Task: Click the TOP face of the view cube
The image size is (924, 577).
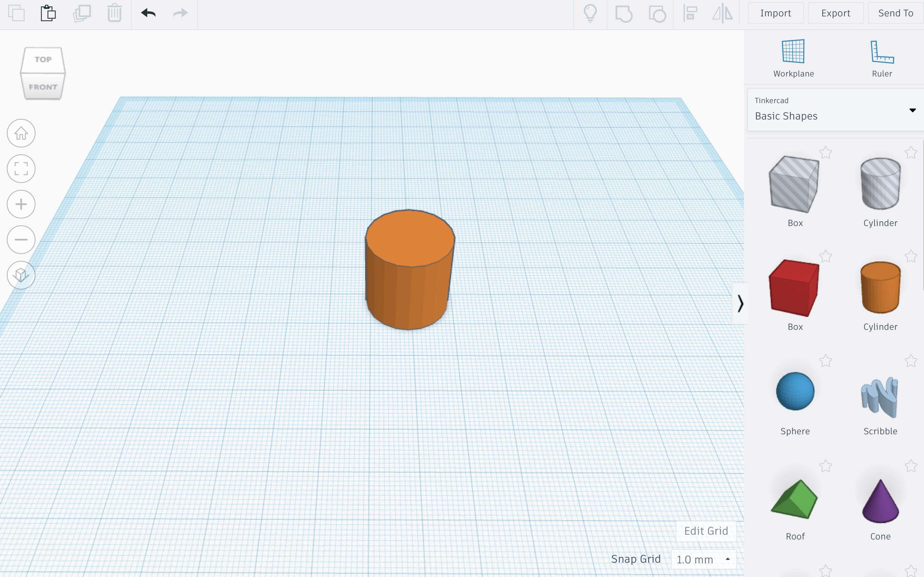Action: pos(43,59)
